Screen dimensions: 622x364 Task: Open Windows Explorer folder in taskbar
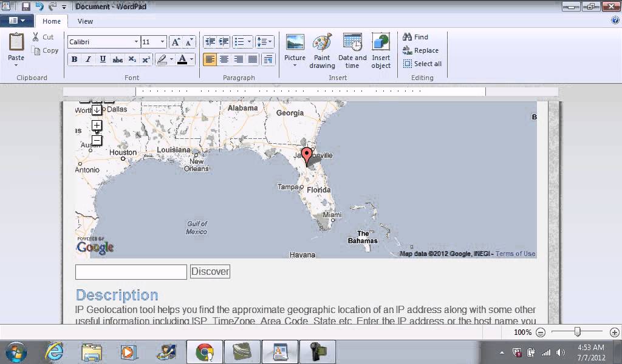coord(92,352)
